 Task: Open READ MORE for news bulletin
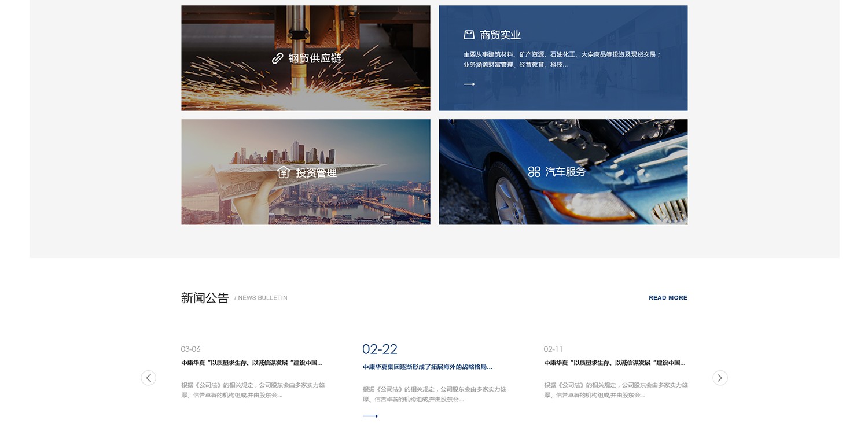coord(668,298)
